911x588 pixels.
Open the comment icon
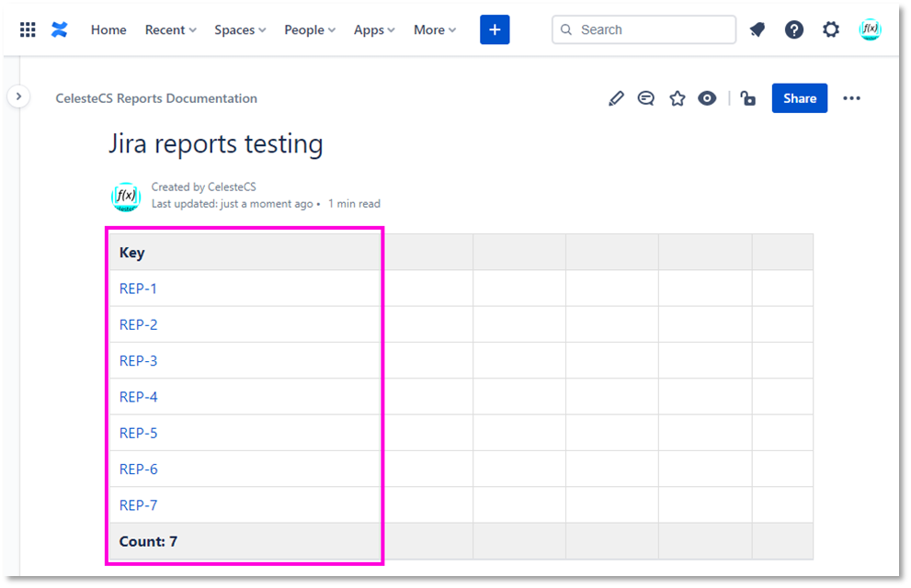(645, 98)
